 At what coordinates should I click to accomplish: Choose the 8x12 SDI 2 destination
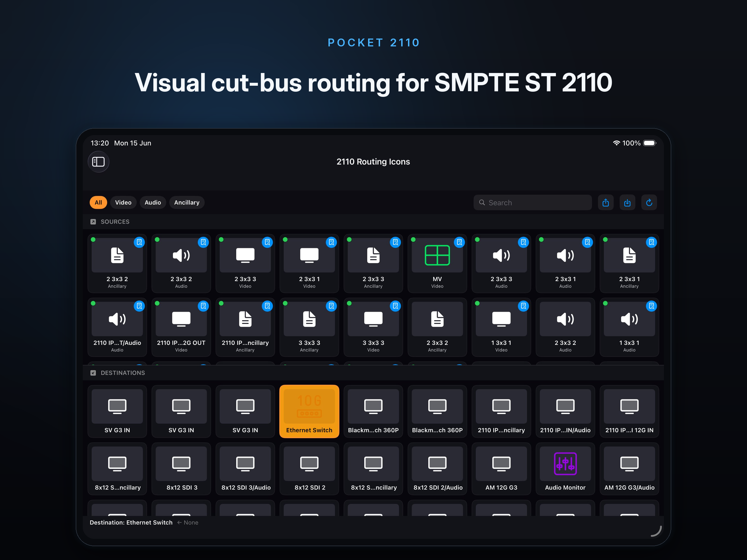click(x=309, y=469)
